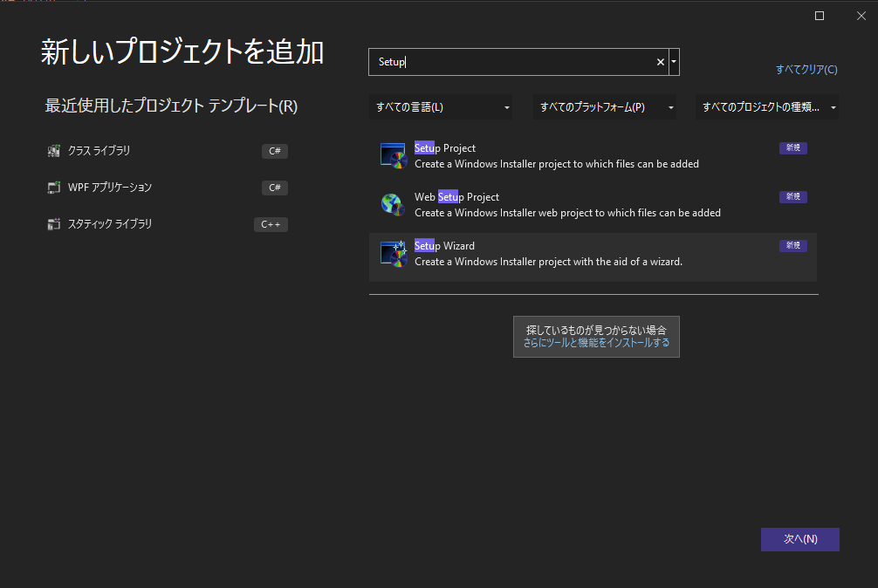878x588 pixels.
Task: Select the Web Setup Project template row
Action: 593,203
